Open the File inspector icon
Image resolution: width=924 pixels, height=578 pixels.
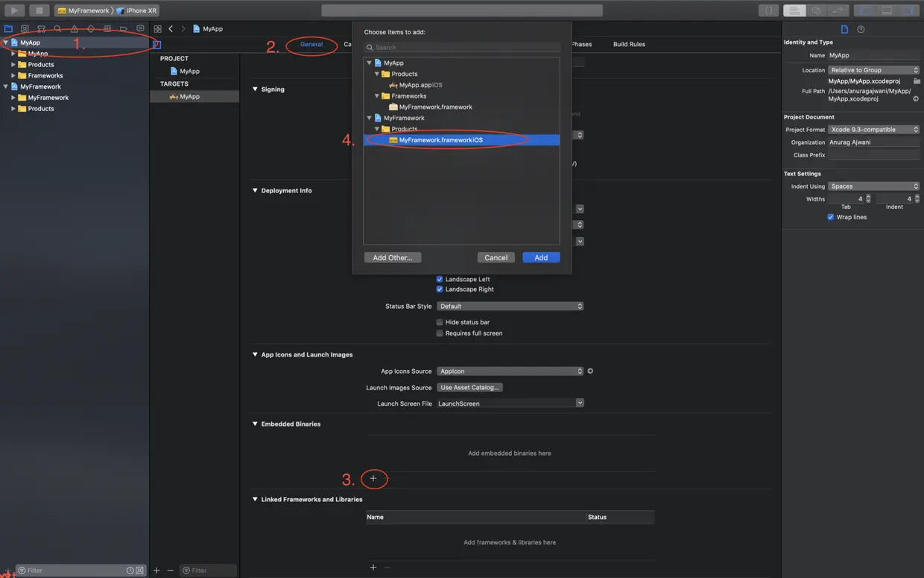coord(844,30)
